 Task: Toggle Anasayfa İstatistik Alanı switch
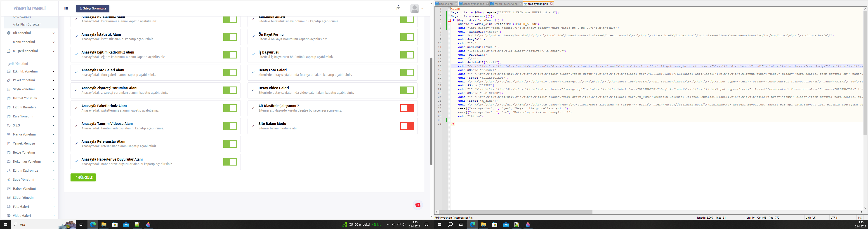(x=230, y=37)
